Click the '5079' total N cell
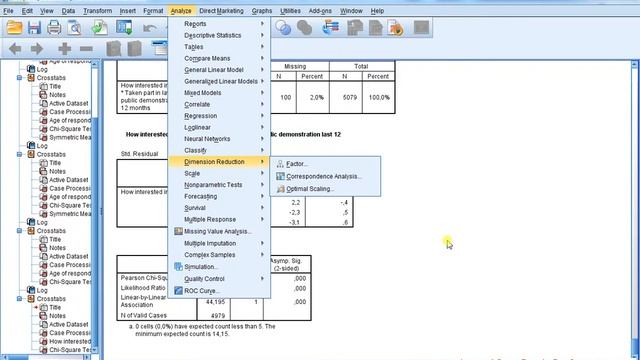The height and width of the screenshot is (360, 640). 345,97
